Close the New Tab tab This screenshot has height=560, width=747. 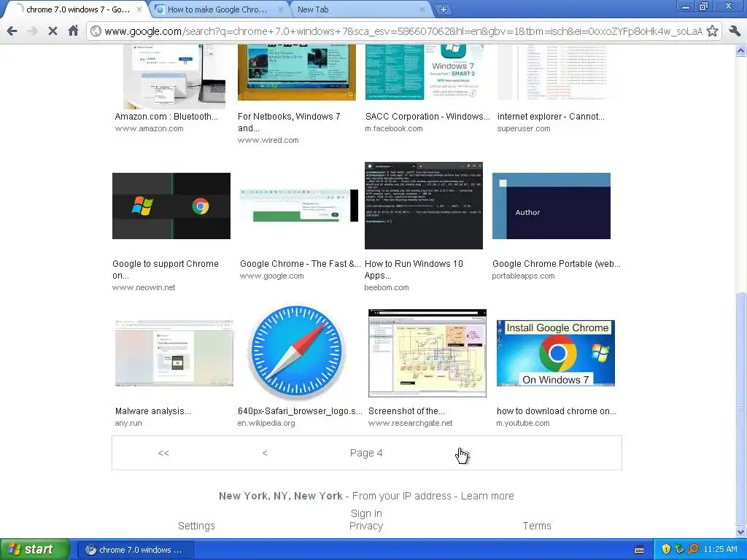422,9
